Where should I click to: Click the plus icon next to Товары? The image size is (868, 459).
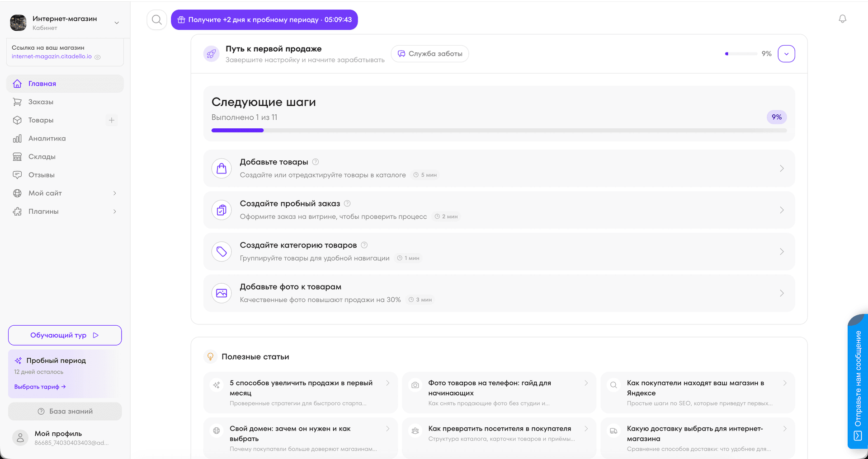pos(112,120)
